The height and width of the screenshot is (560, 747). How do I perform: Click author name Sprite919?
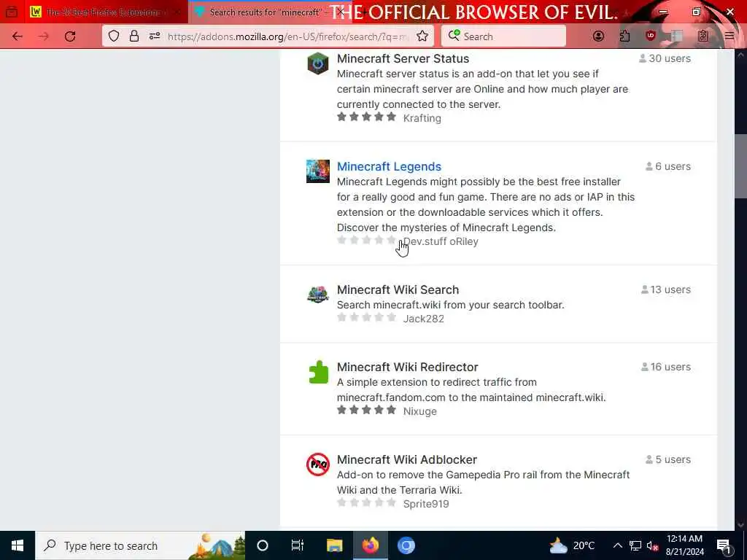coord(426,504)
